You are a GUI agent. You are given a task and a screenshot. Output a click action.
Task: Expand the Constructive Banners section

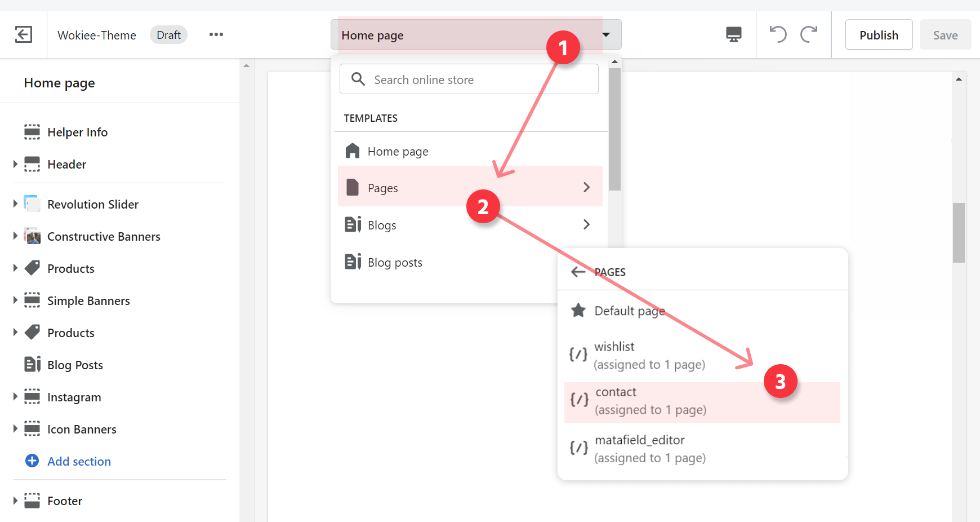tap(16, 236)
